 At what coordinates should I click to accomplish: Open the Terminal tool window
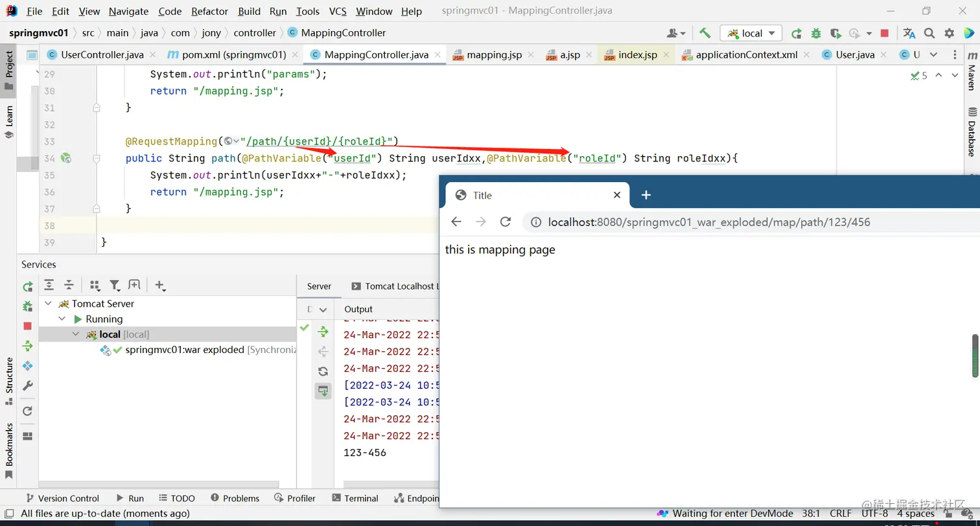pos(355,498)
